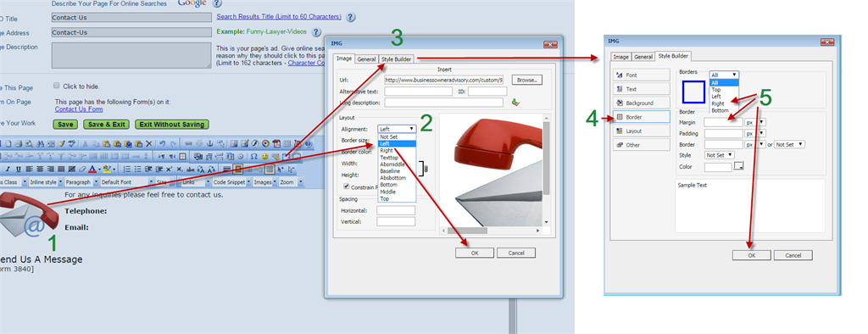
Task: Click the Undo icon in editor toolbar
Action: pos(162,143)
